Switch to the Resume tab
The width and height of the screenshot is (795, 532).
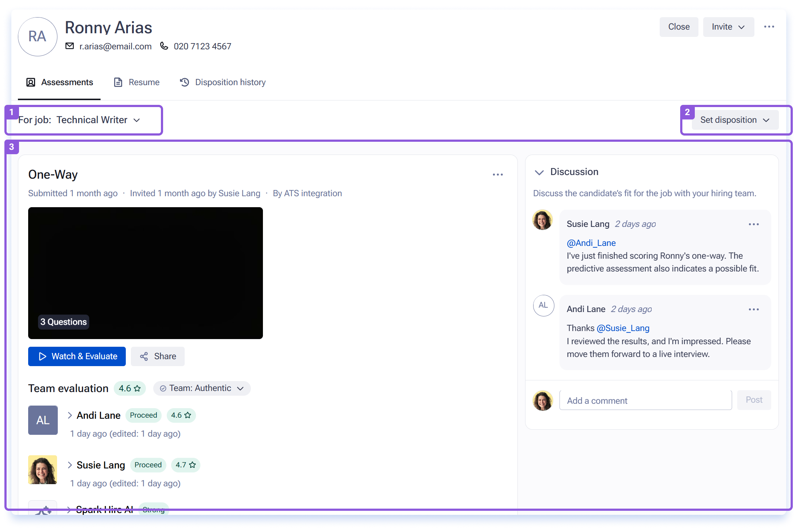point(137,82)
